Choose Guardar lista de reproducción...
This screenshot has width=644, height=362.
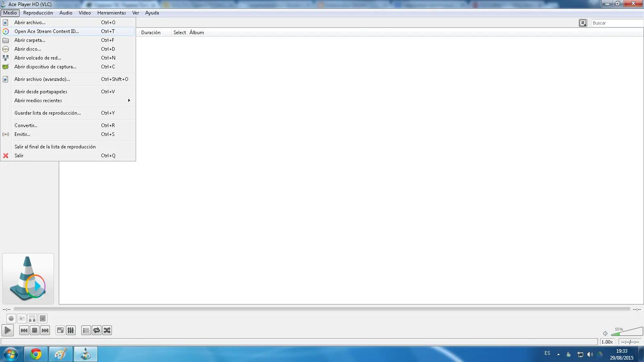[68, 113]
